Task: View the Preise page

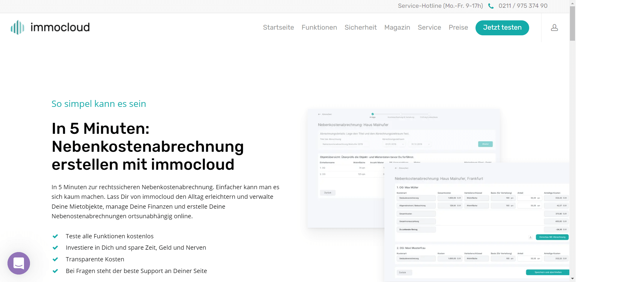Action: (x=458, y=28)
